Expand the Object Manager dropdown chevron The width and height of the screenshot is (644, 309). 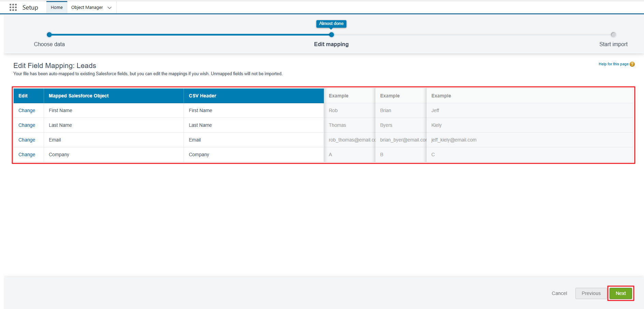point(110,8)
